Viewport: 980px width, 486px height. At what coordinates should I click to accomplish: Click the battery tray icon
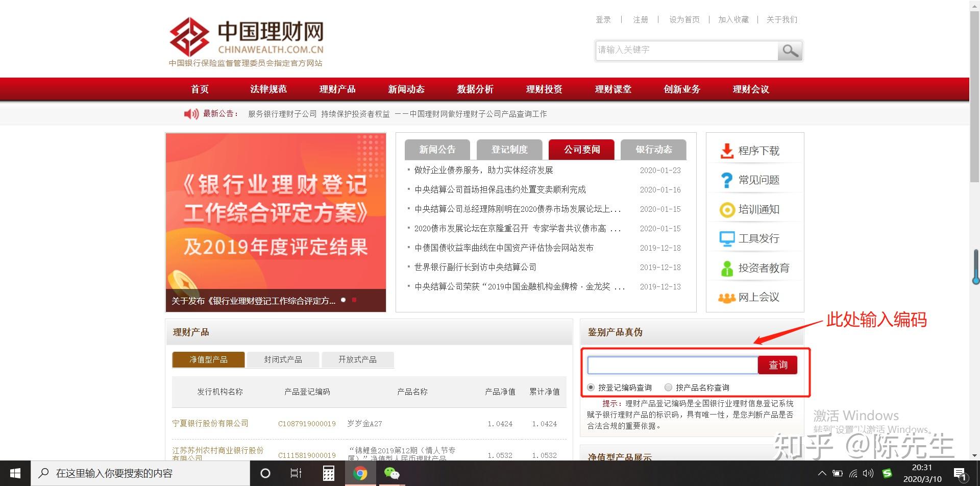tap(838, 473)
